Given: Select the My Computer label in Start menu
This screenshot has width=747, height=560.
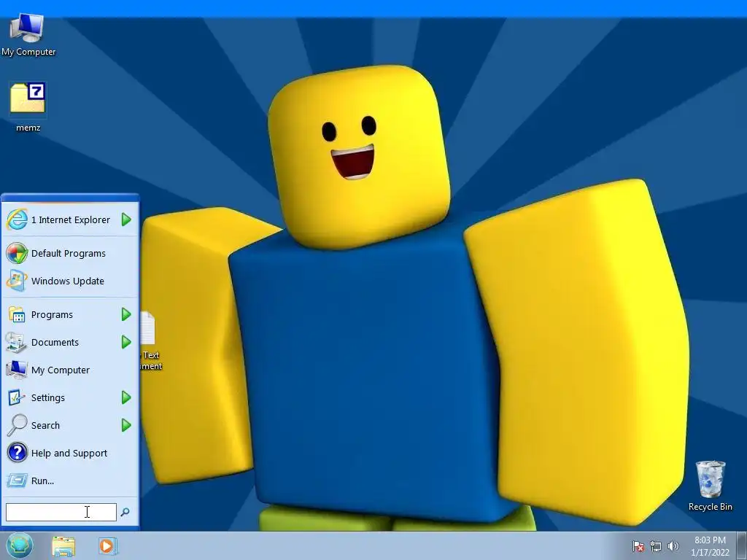Looking at the screenshot, I should pos(61,370).
